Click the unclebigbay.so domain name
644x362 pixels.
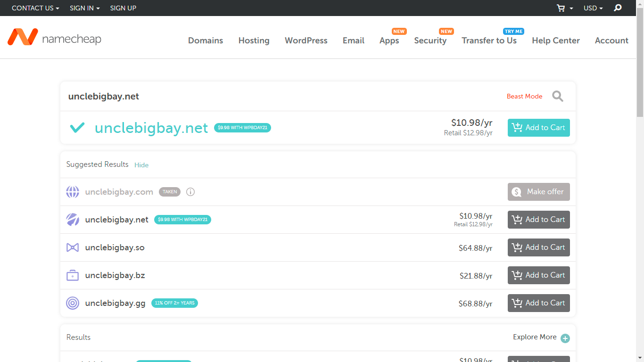click(x=115, y=247)
